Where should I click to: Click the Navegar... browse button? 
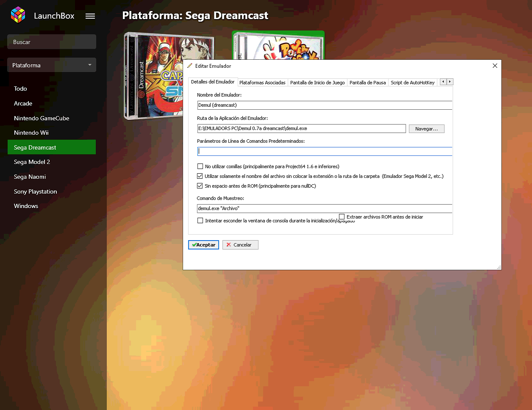click(427, 129)
